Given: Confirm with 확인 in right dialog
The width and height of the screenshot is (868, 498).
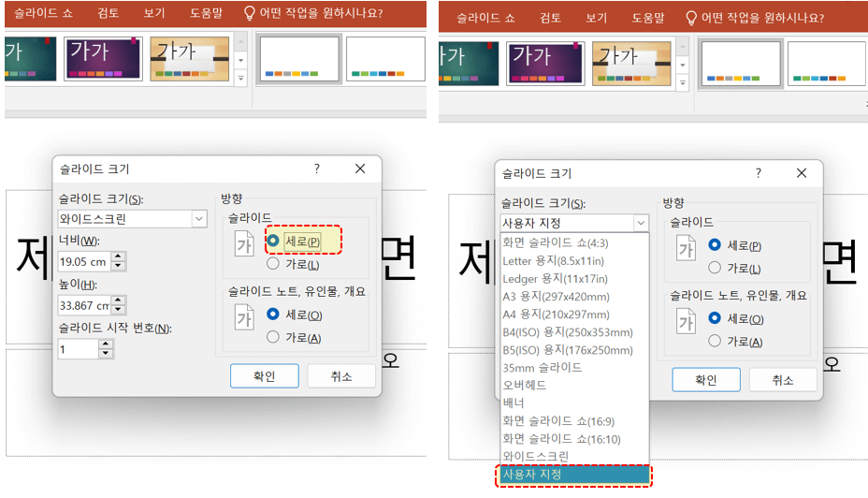Looking at the screenshot, I should (706, 380).
